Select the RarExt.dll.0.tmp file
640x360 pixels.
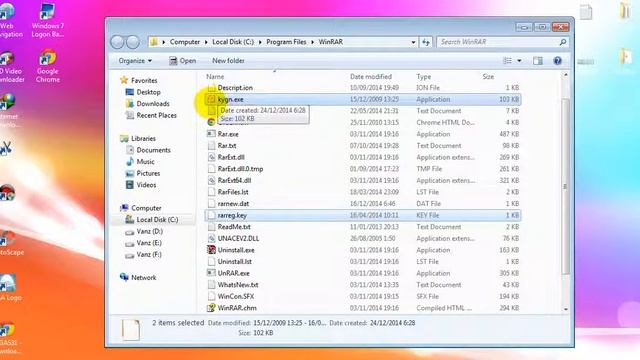click(x=362, y=169)
